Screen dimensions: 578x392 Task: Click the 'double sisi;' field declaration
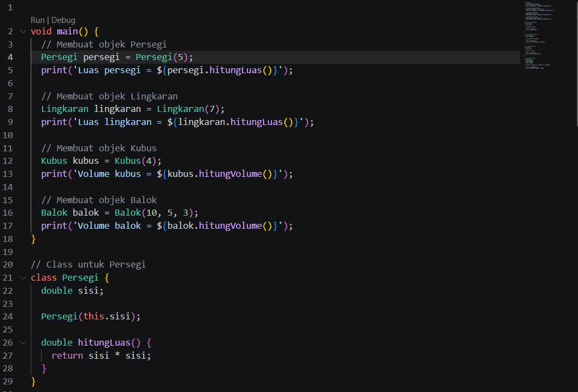(x=72, y=290)
